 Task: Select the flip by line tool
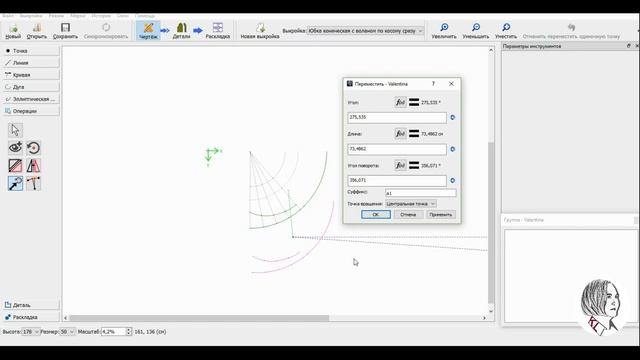click(16, 166)
